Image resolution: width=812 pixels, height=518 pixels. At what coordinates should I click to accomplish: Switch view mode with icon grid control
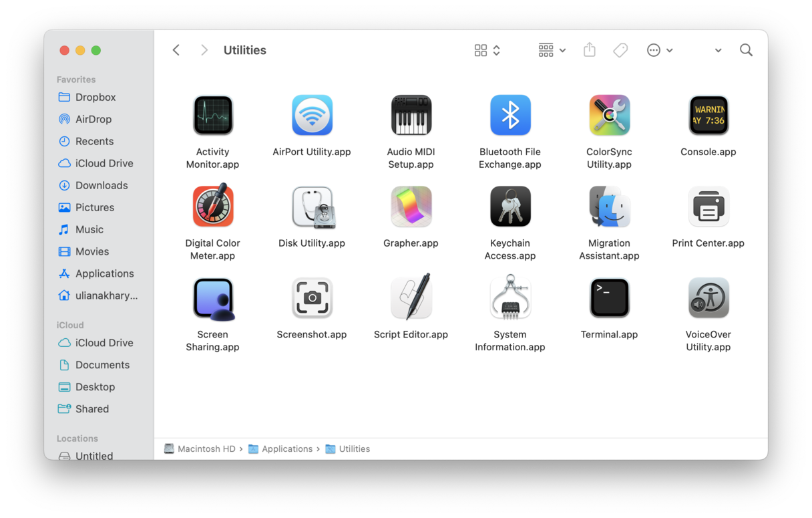487,50
